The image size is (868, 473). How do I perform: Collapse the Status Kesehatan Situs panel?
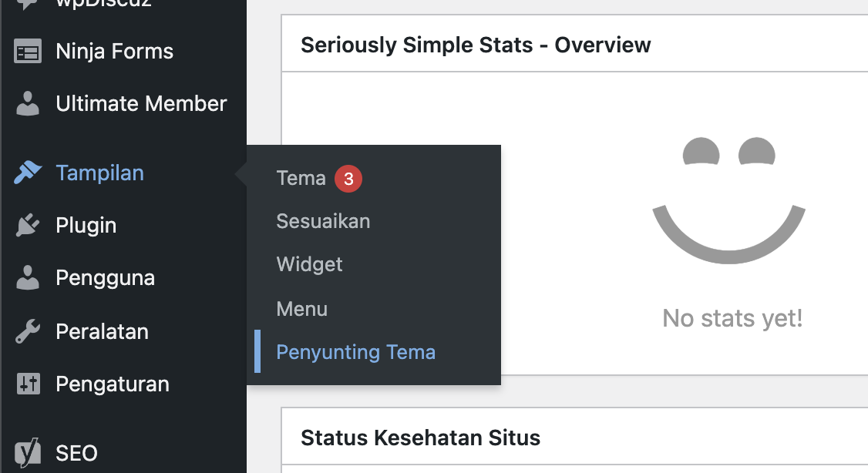[420, 438]
